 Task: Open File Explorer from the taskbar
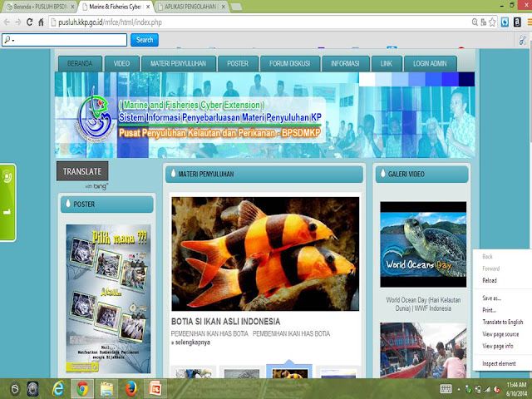[x=106, y=389]
